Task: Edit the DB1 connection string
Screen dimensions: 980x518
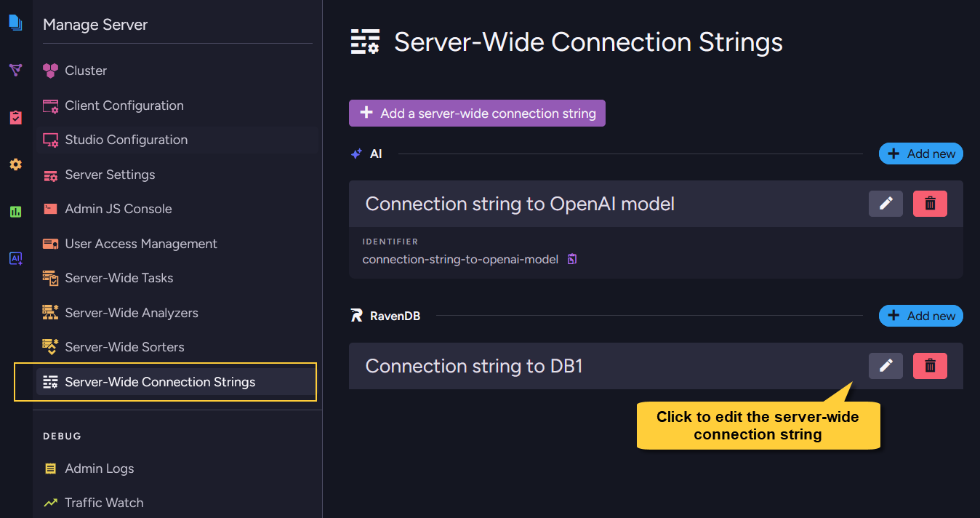Action: [x=885, y=366]
